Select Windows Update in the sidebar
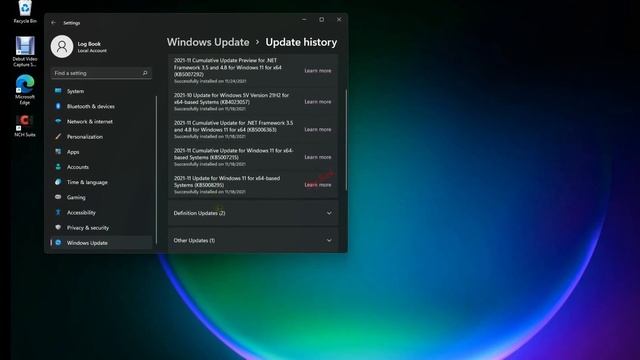The width and height of the screenshot is (640, 360). [x=101, y=243]
